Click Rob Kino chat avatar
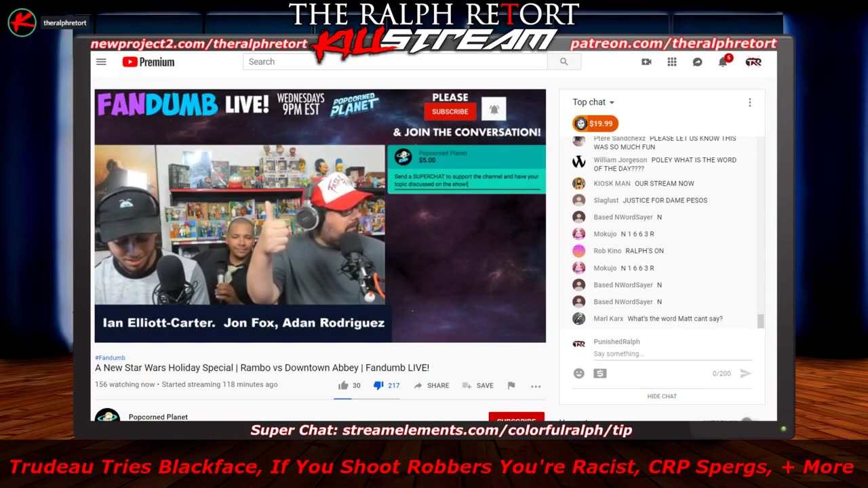This screenshot has width=868, height=488. tap(578, 251)
